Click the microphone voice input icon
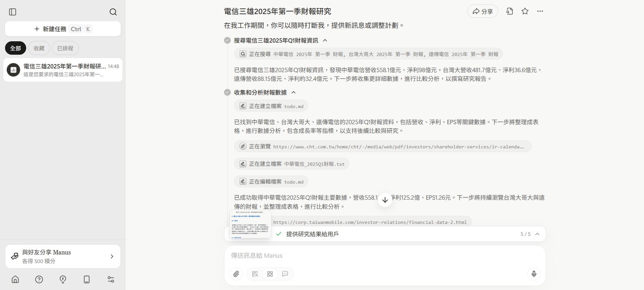 point(534,274)
